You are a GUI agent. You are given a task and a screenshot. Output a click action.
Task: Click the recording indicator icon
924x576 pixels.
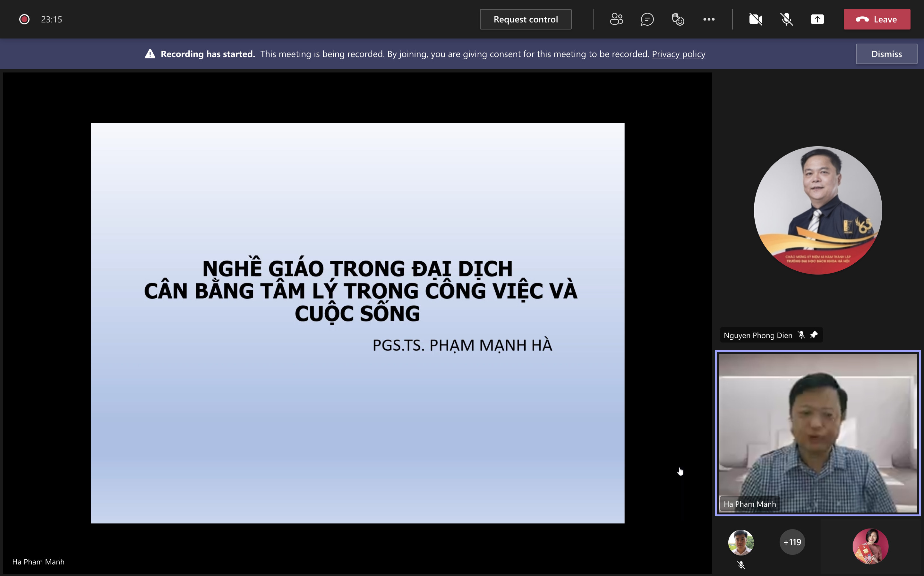[24, 19]
